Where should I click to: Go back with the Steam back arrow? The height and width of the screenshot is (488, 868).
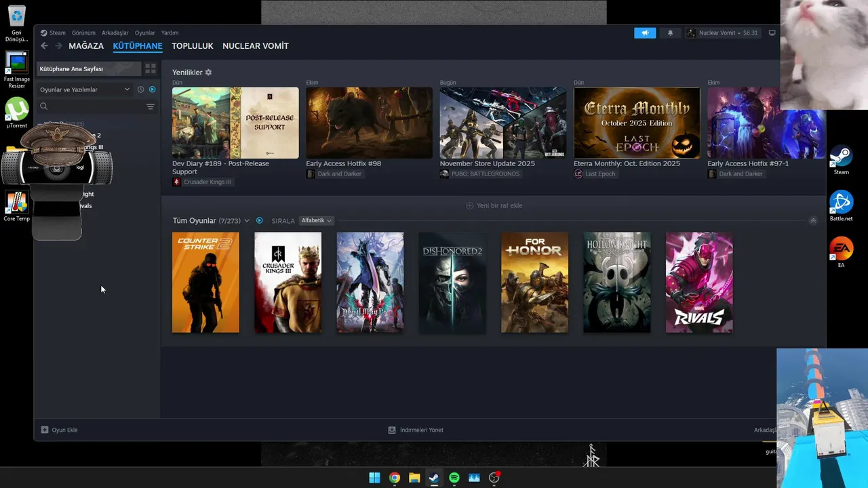pyautogui.click(x=44, y=46)
